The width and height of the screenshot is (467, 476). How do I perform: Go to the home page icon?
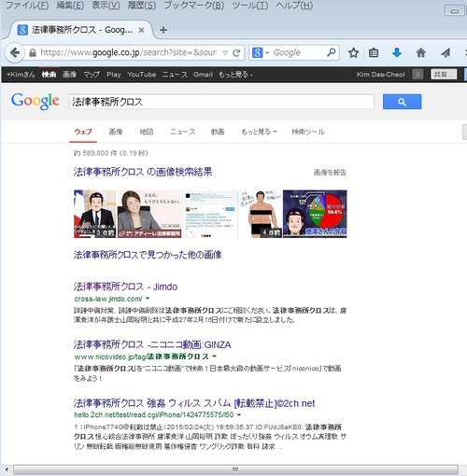[420, 52]
